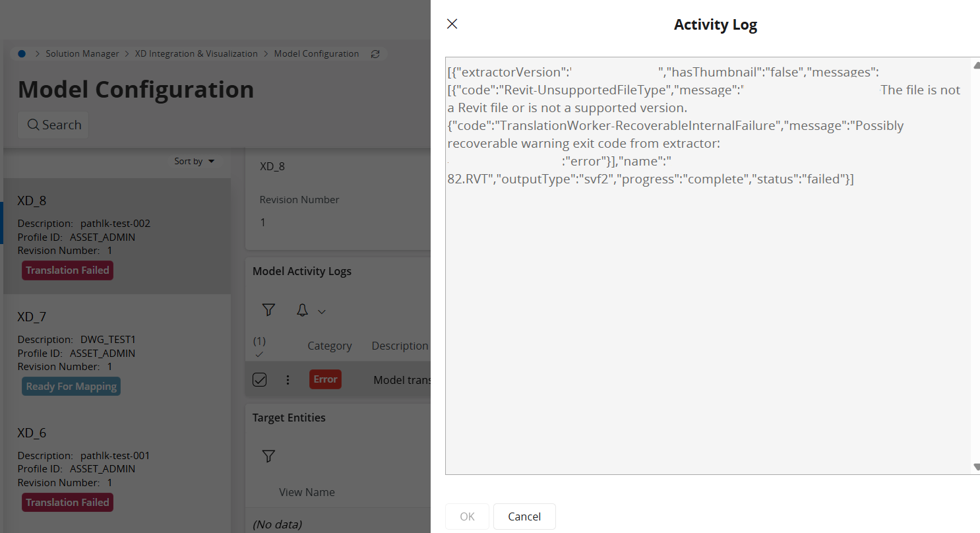
Task: Navigate to Solution Manager breadcrumb
Action: click(82, 54)
